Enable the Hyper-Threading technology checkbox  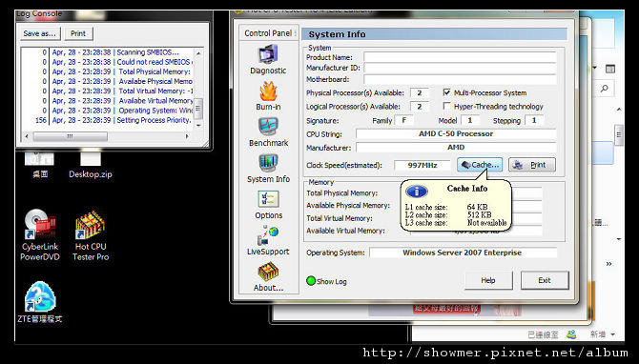pyautogui.click(x=447, y=106)
